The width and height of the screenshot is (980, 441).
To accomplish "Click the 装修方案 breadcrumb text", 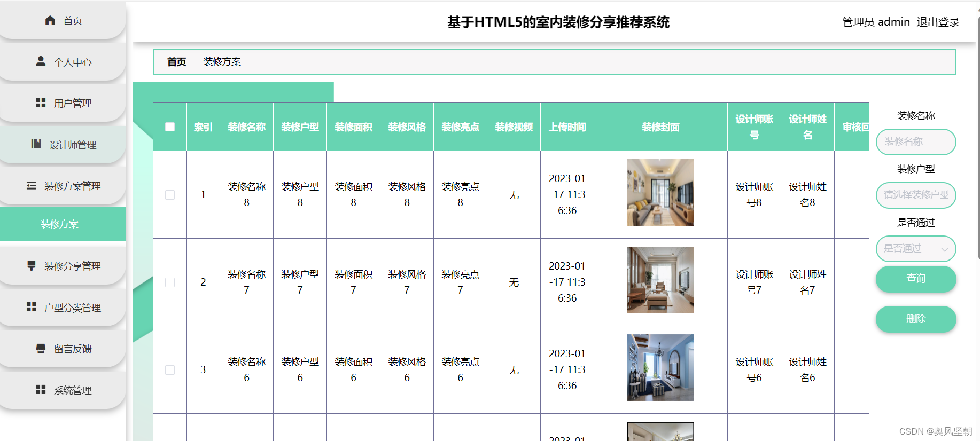I will point(222,62).
